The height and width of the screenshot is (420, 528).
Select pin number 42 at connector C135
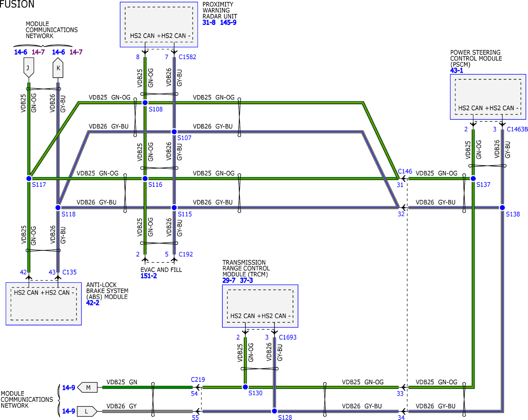(23, 272)
